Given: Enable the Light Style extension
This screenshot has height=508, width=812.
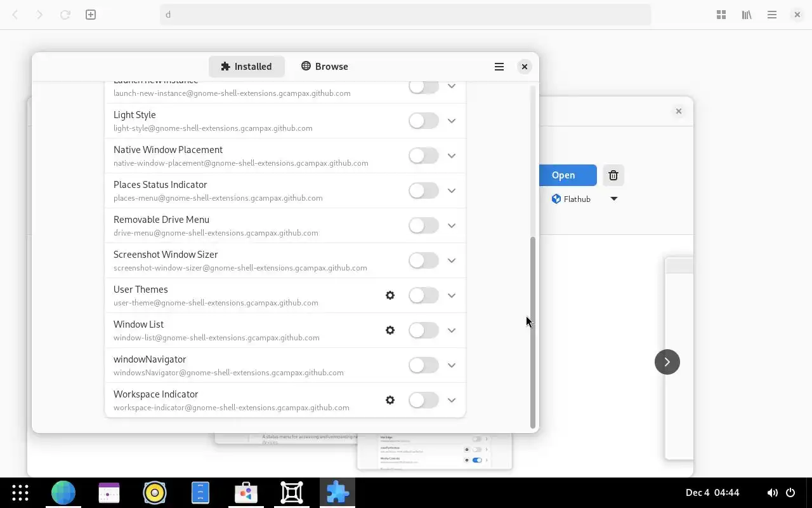Looking at the screenshot, I should click(x=424, y=121).
